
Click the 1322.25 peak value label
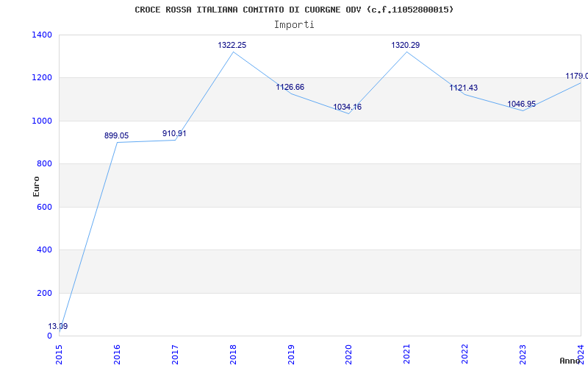click(x=232, y=45)
